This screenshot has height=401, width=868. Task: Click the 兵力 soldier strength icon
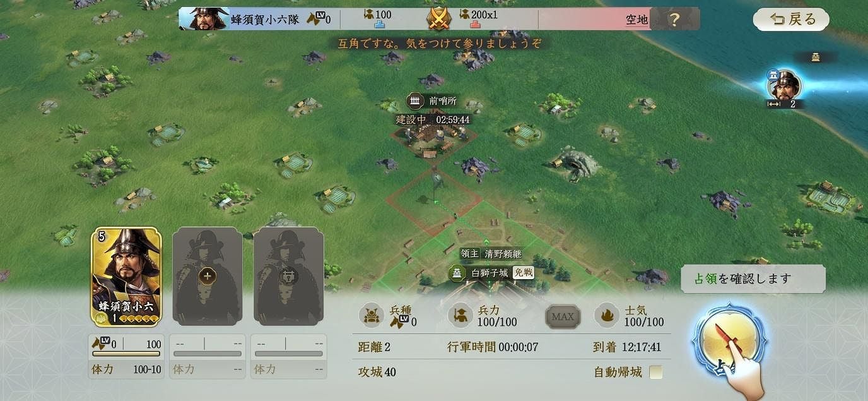click(x=460, y=316)
